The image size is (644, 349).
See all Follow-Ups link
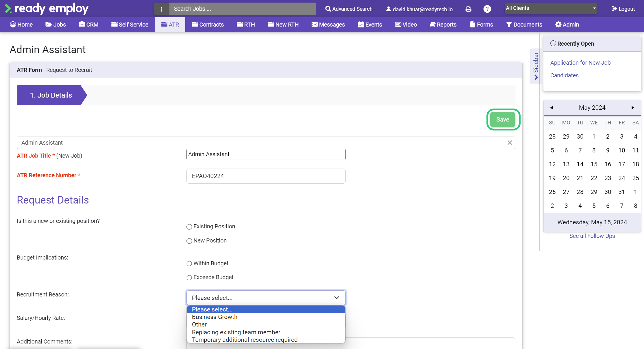pyautogui.click(x=592, y=236)
